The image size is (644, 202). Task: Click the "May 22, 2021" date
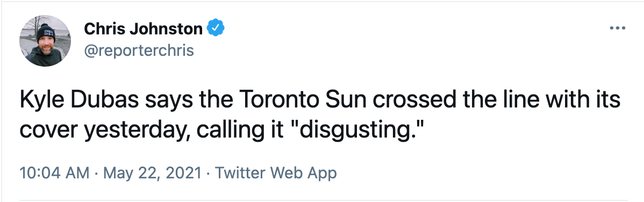pyautogui.click(x=152, y=173)
